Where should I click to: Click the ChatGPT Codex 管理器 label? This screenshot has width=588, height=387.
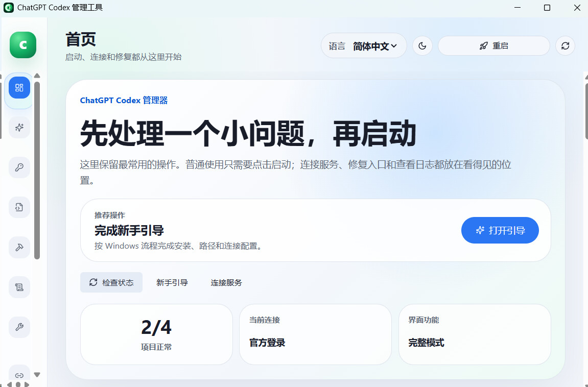point(124,101)
